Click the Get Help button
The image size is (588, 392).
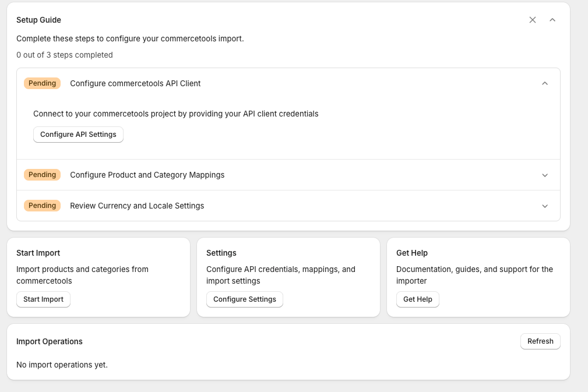click(418, 299)
